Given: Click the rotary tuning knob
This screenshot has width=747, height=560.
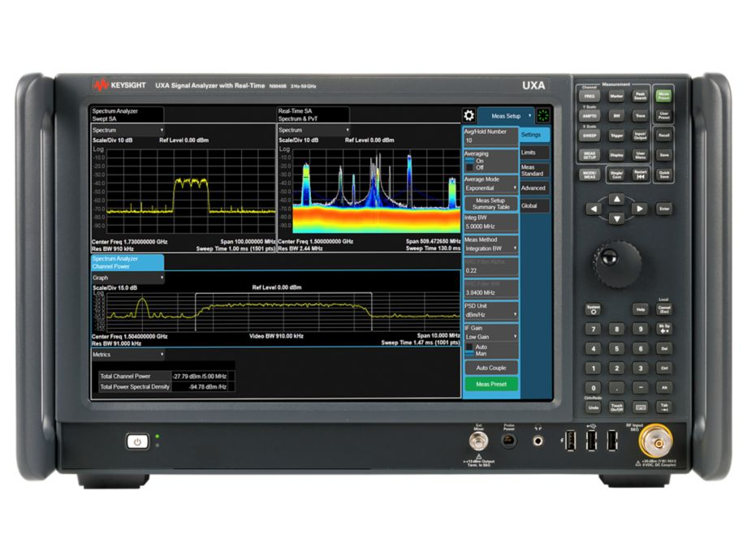Looking at the screenshot, I should pyautogui.click(x=616, y=263).
